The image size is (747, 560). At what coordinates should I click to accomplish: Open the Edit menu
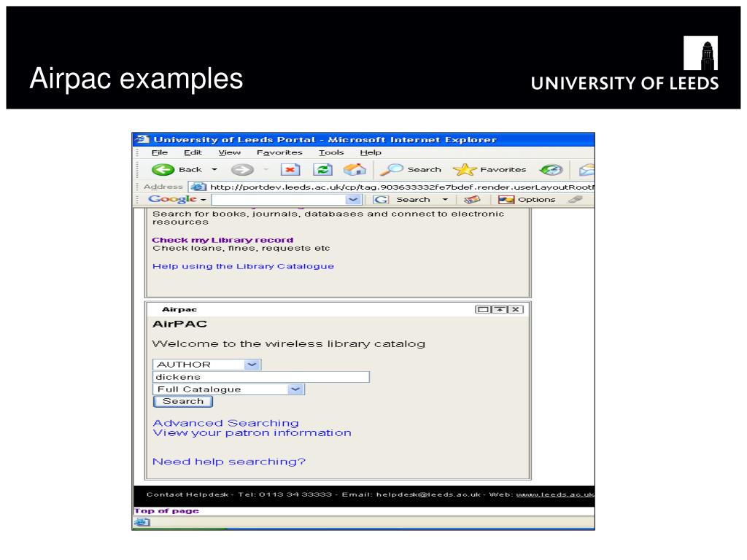coord(193,152)
